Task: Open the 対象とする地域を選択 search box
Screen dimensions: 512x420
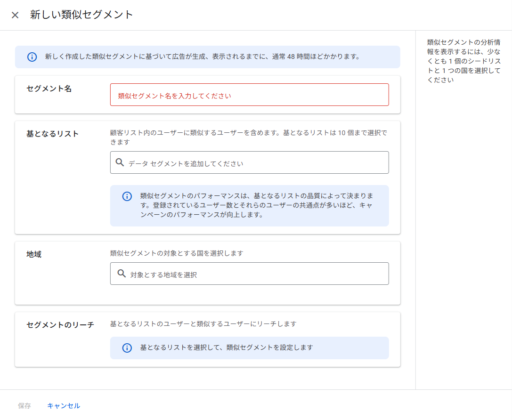Action: 250,274
